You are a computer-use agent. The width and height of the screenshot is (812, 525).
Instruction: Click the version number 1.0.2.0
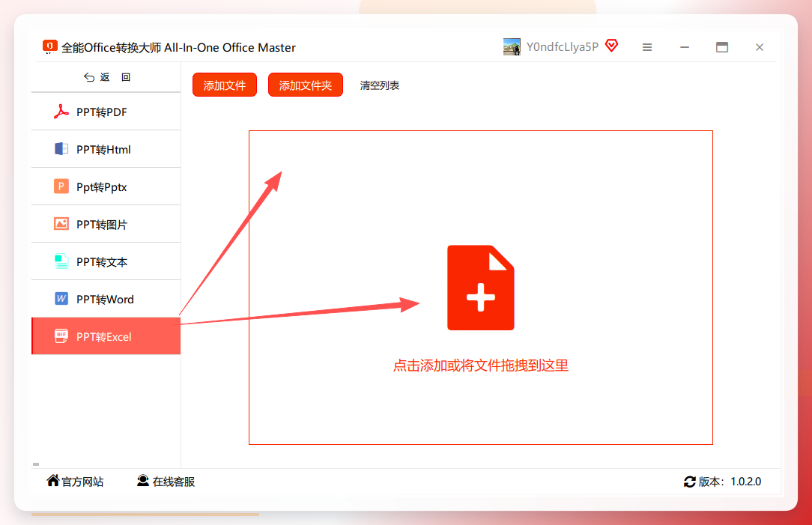pyautogui.click(x=746, y=482)
